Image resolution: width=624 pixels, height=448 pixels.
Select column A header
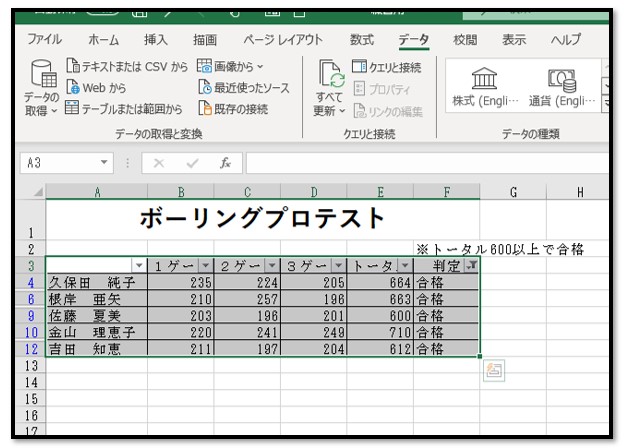tap(97, 192)
